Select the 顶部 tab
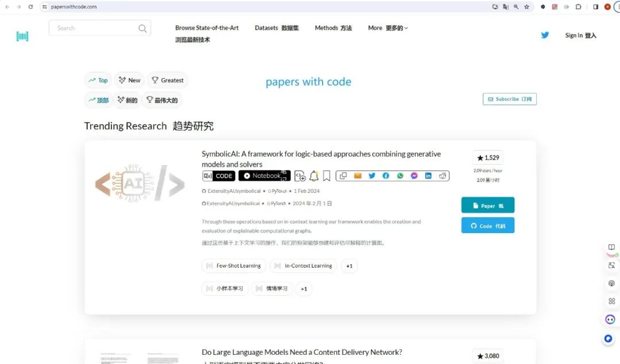The height and width of the screenshot is (364, 620). click(99, 100)
